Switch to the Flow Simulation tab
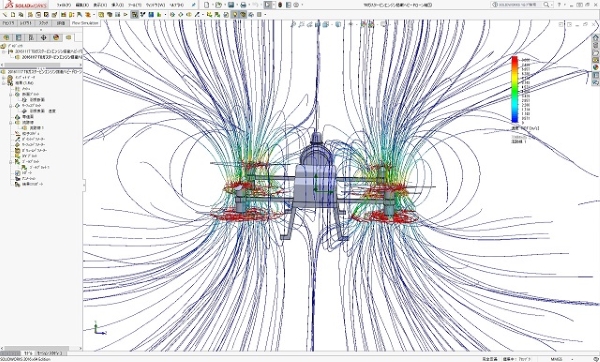Viewport: 600px width, 362px height. tap(85, 23)
